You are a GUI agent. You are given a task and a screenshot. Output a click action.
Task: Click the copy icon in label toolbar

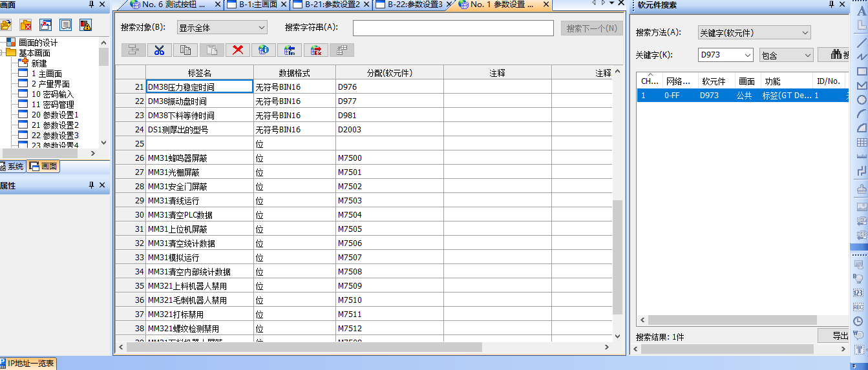click(185, 50)
